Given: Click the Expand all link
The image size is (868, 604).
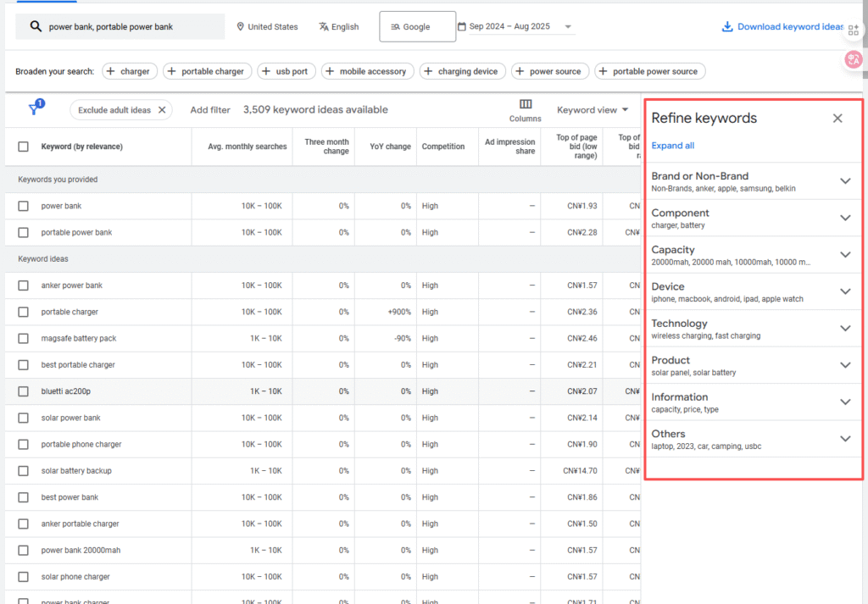Looking at the screenshot, I should pos(672,146).
